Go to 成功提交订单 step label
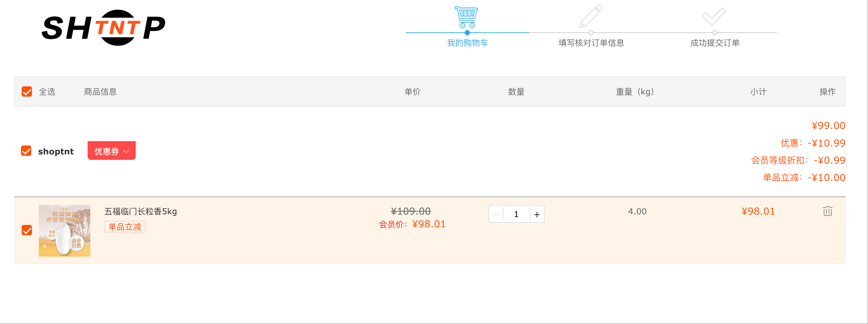 715,43
